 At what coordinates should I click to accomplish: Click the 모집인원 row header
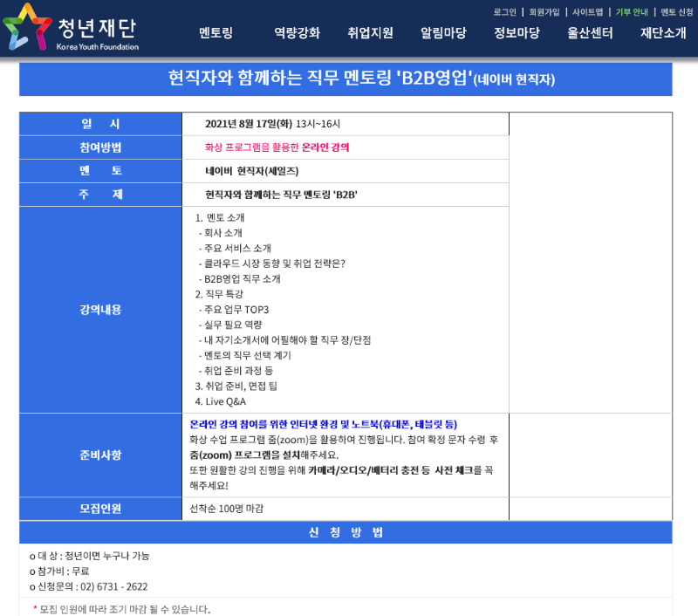point(100,509)
